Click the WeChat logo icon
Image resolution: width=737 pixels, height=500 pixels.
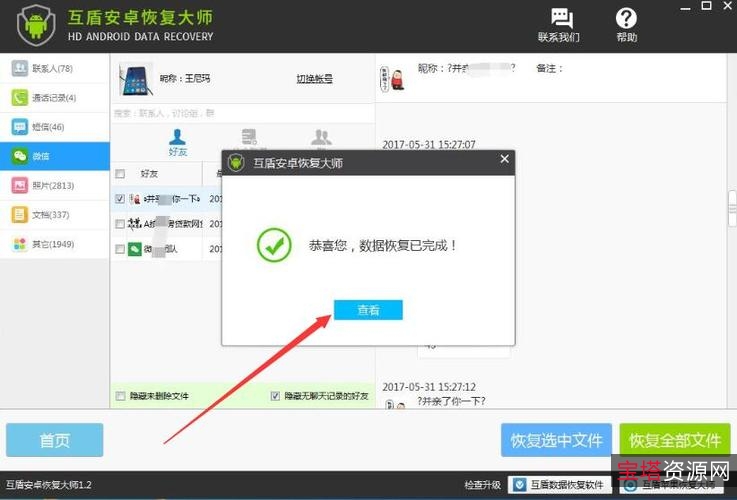[20, 156]
